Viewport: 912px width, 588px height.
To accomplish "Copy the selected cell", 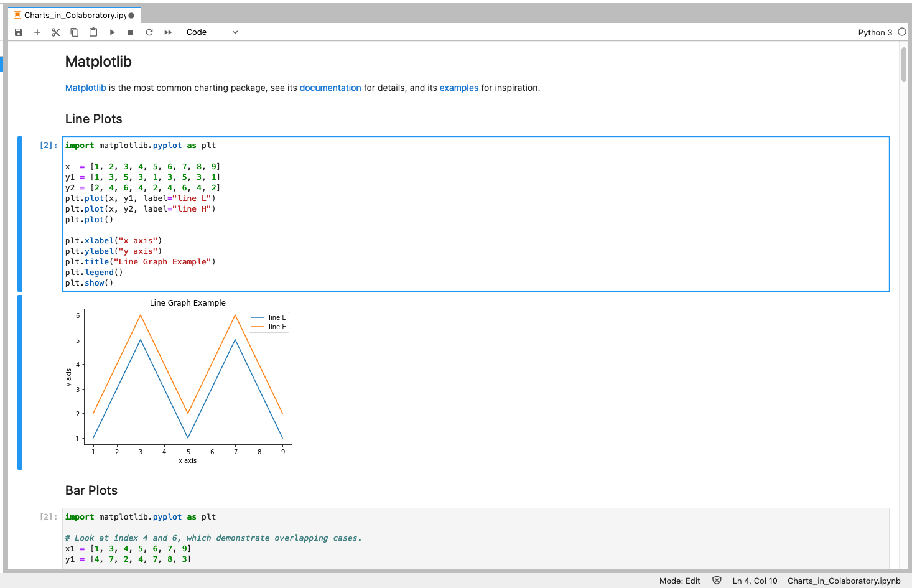I will (74, 32).
